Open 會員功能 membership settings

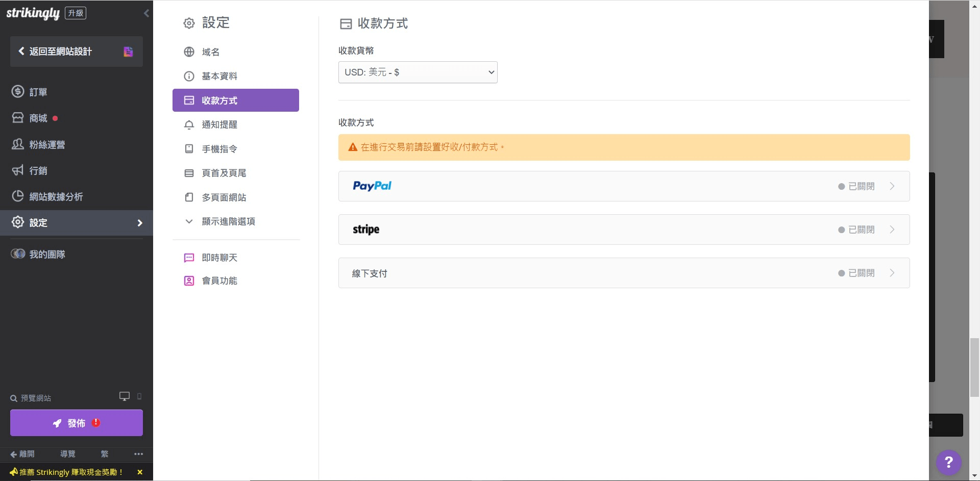point(219,281)
